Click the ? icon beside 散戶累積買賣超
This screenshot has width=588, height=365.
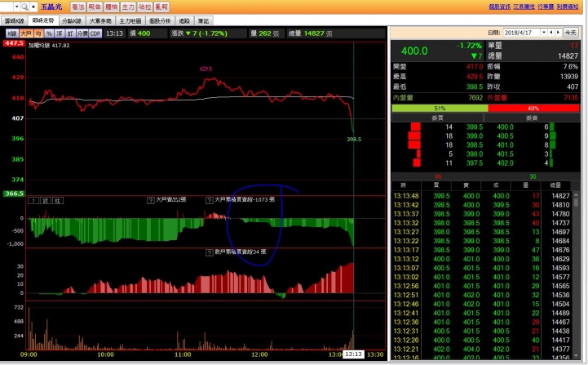point(210,252)
